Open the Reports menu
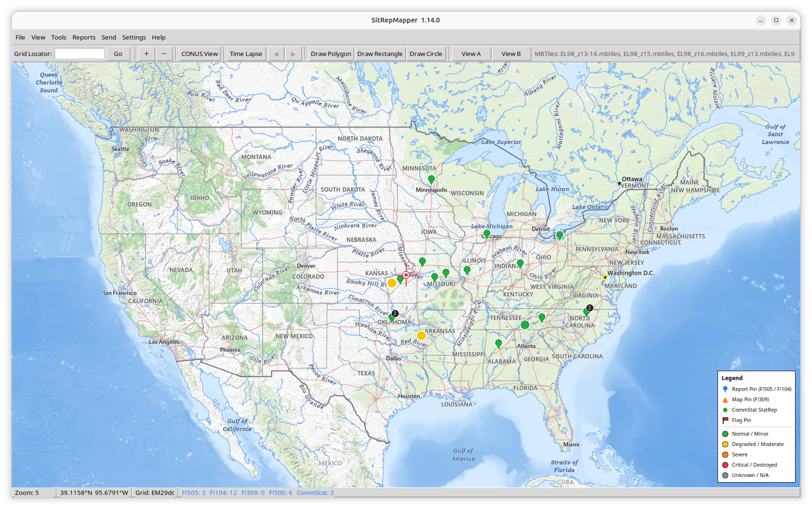812x509 pixels. [x=84, y=37]
